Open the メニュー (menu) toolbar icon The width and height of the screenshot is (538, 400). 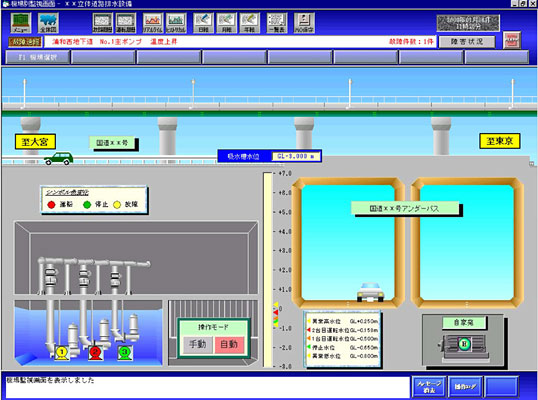21,23
